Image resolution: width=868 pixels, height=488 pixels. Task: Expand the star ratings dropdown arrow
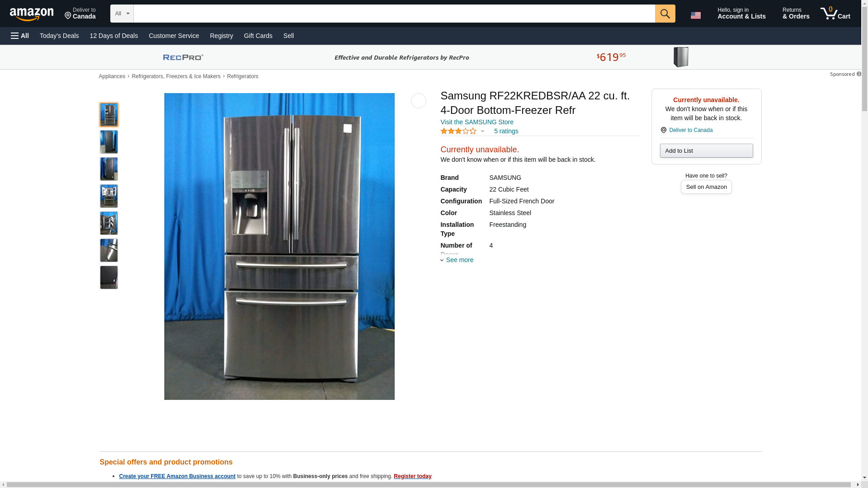coord(482,131)
